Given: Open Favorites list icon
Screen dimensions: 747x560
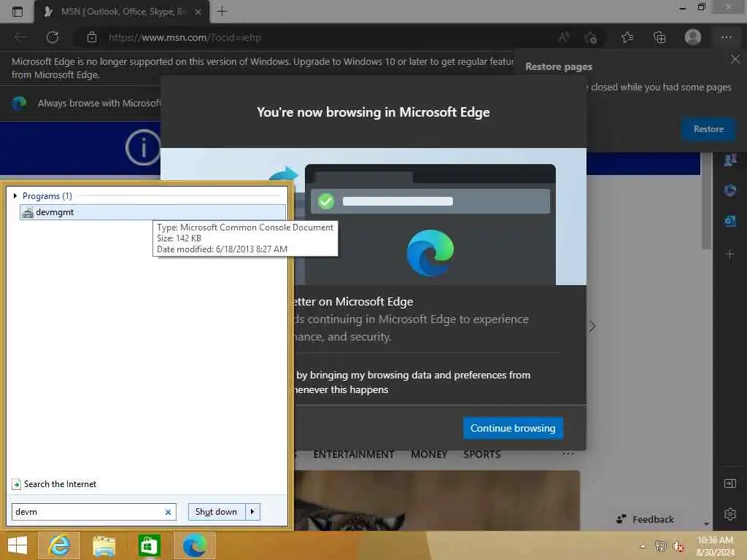Looking at the screenshot, I should [x=627, y=37].
